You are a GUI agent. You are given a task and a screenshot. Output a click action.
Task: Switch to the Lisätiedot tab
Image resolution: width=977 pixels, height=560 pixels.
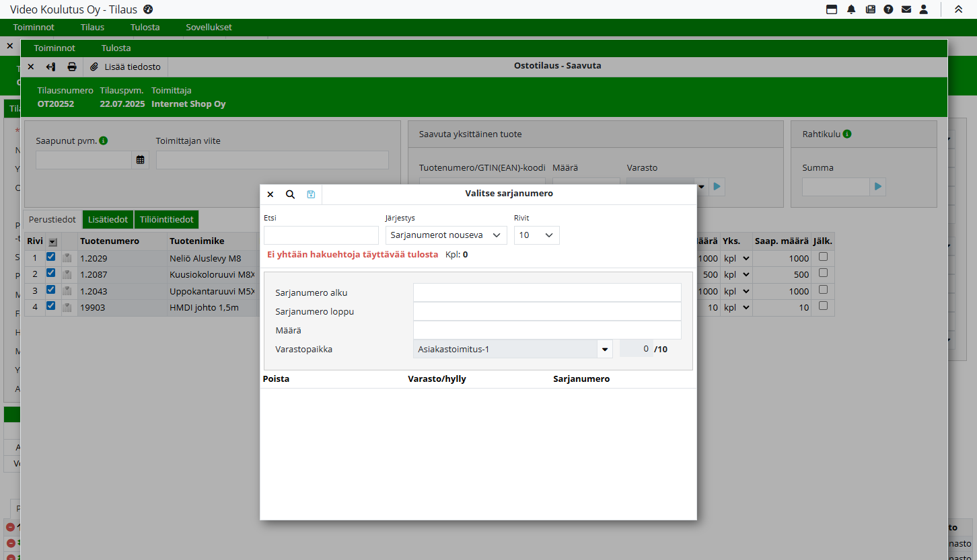108,220
